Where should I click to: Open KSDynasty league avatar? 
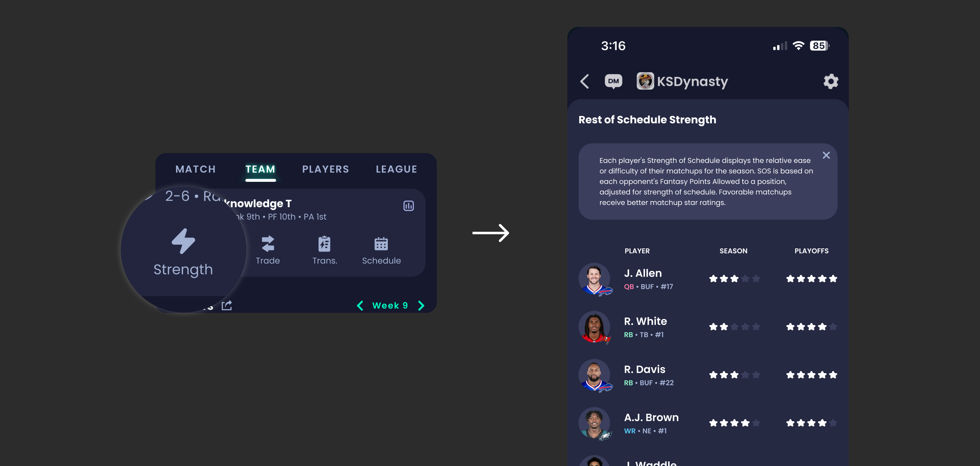click(645, 81)
